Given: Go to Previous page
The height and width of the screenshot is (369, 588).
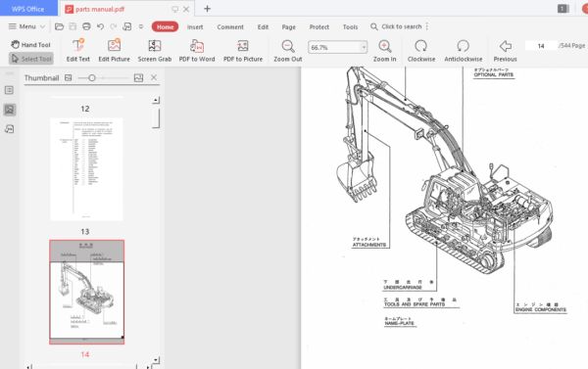Looking at the screenshot, I should tap(505, 51).
